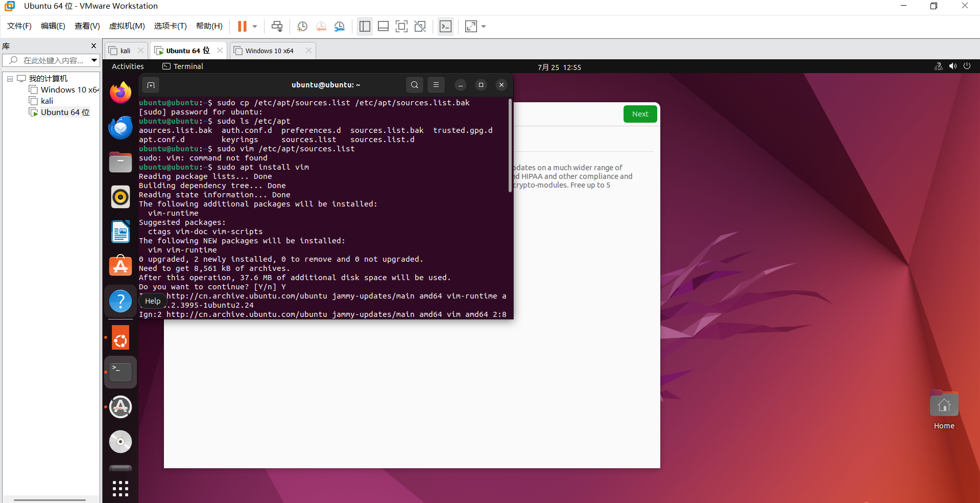
Task: Click Next in the welcome dialog
Action: coord(640,114)
